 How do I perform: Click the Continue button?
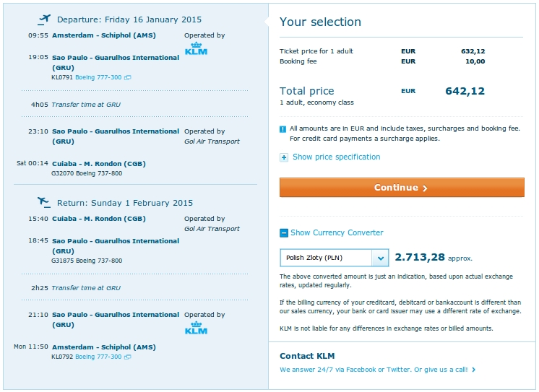(402, 188)
